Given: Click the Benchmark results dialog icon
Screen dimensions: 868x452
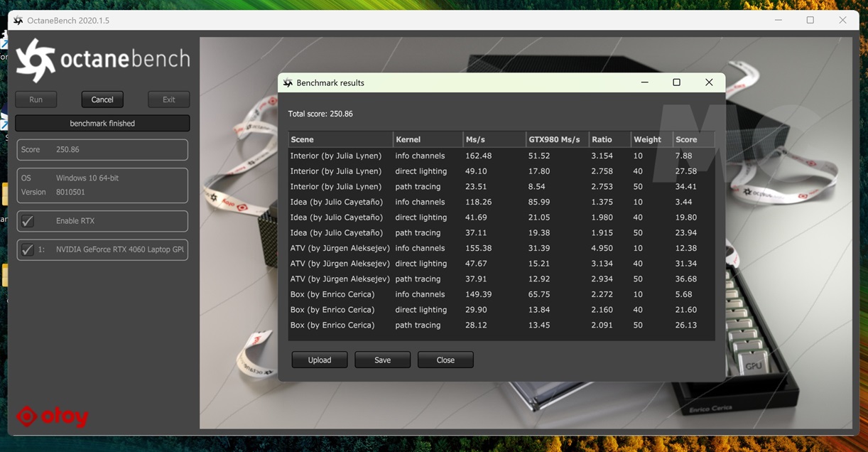Looking at the screenshot, I should [288, 83].
